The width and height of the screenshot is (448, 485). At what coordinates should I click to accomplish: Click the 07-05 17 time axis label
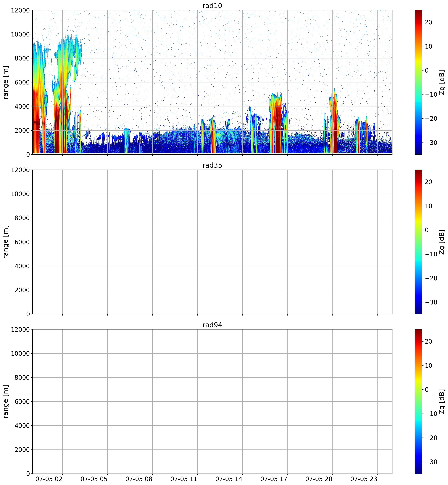[x=274, y=479]
